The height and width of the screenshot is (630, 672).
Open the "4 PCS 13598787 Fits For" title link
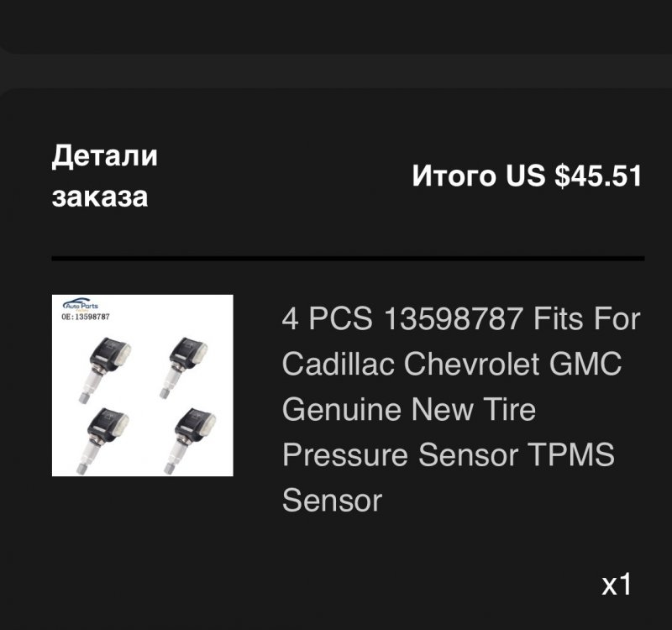point(460,319)
